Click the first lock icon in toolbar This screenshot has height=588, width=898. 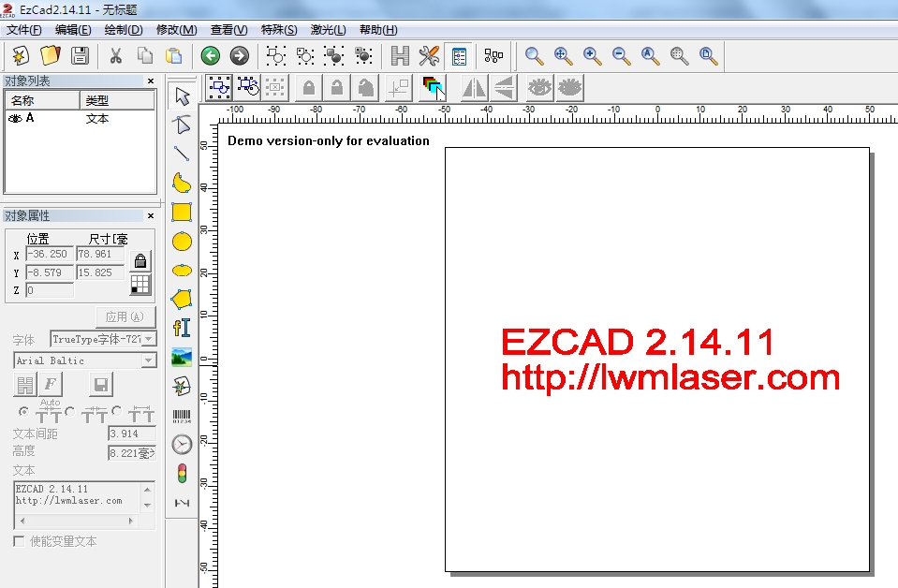(x=308, y=88)
